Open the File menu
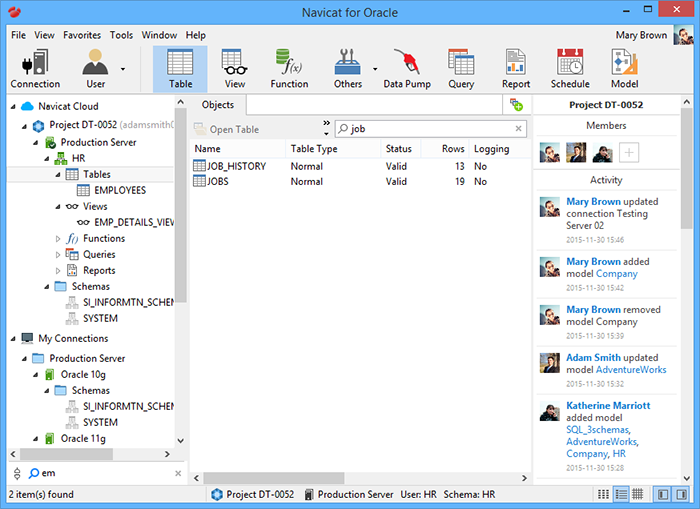 coord(18,35)
